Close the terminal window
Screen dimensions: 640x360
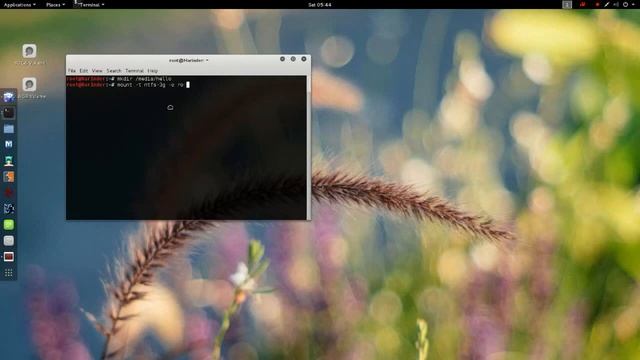pos(304,59)
